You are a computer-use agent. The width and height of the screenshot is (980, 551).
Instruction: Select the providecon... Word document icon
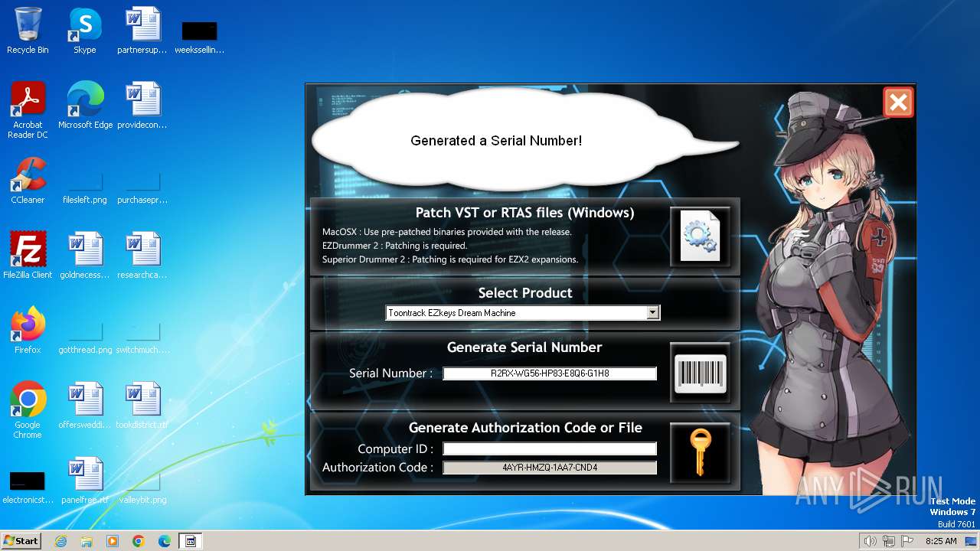[x=142, y=106]
